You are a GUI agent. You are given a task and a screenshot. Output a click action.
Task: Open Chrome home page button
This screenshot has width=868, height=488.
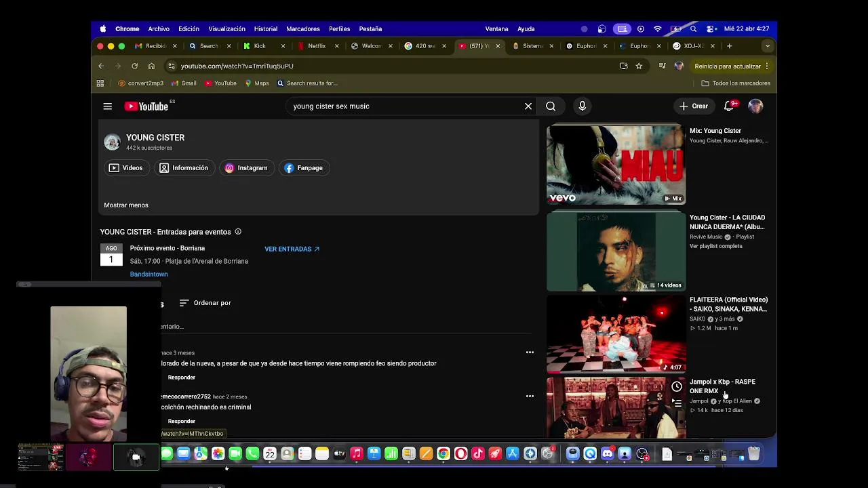(x=151, y=66)
